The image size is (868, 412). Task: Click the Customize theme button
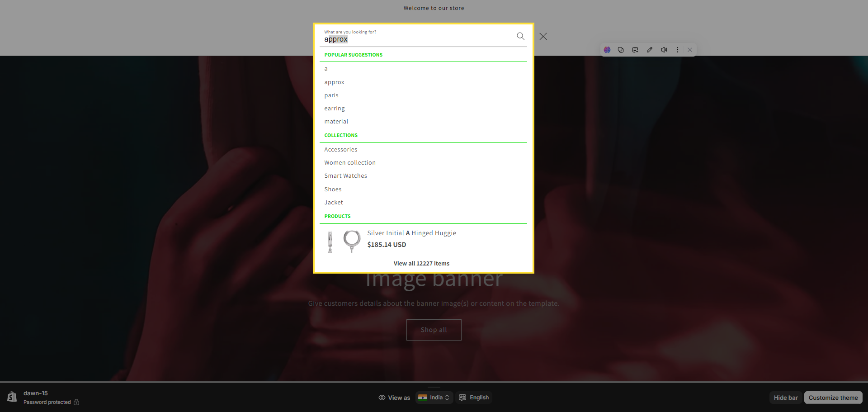(833, 398)
